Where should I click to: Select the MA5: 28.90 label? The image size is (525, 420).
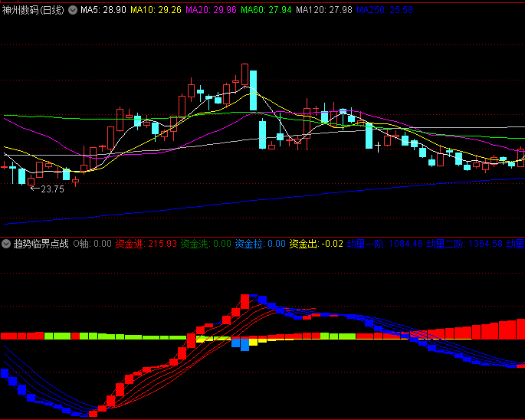tap(103, 10)
